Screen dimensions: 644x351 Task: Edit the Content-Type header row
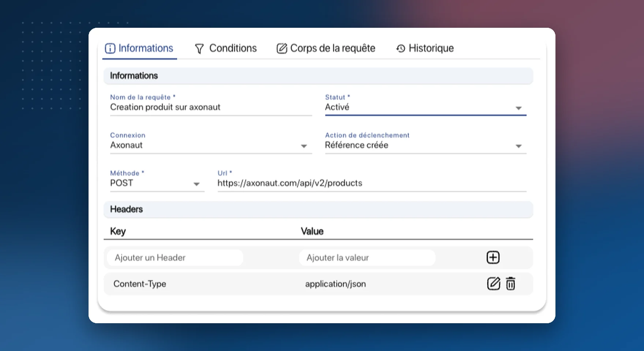tap(493, 284)
